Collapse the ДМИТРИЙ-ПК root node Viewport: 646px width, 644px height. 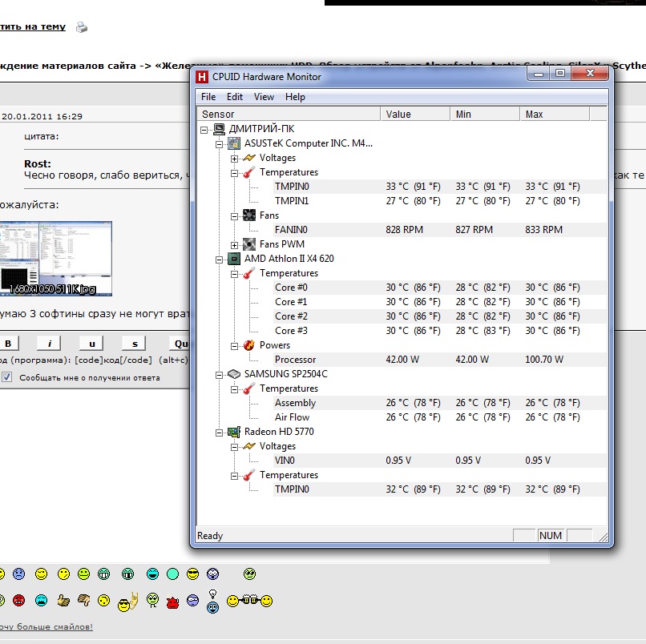(x=204, y=130)
